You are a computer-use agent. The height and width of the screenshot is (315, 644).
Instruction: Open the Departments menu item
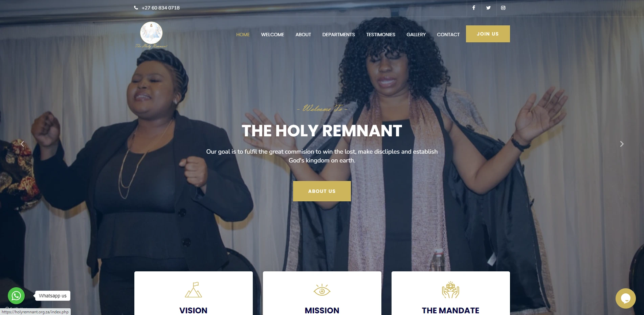pos(338,35)
